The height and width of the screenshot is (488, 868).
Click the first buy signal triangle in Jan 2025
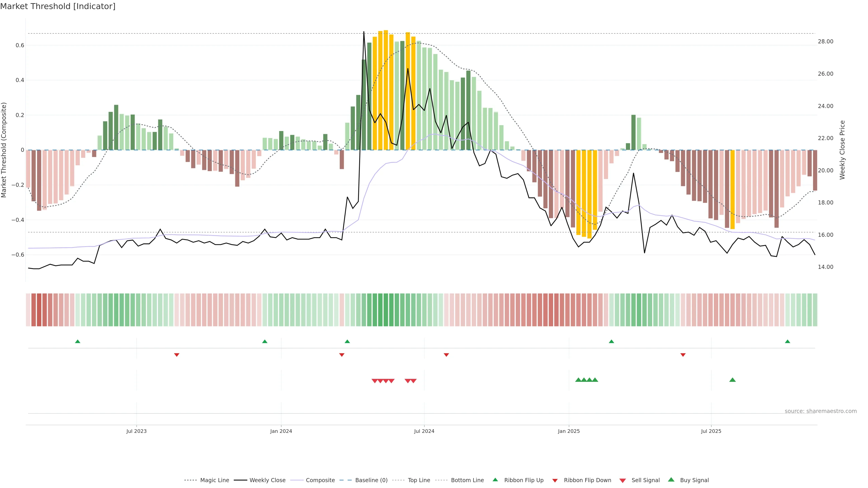578,380
